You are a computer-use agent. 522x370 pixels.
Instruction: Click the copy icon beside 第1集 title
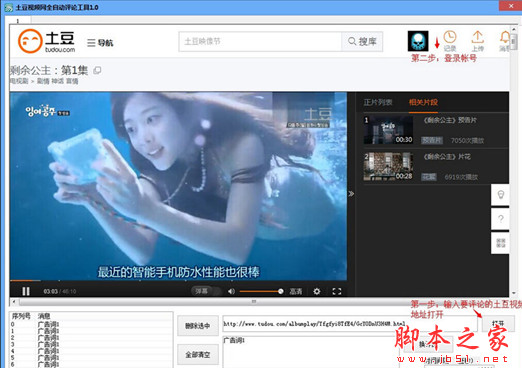point(97,70)
